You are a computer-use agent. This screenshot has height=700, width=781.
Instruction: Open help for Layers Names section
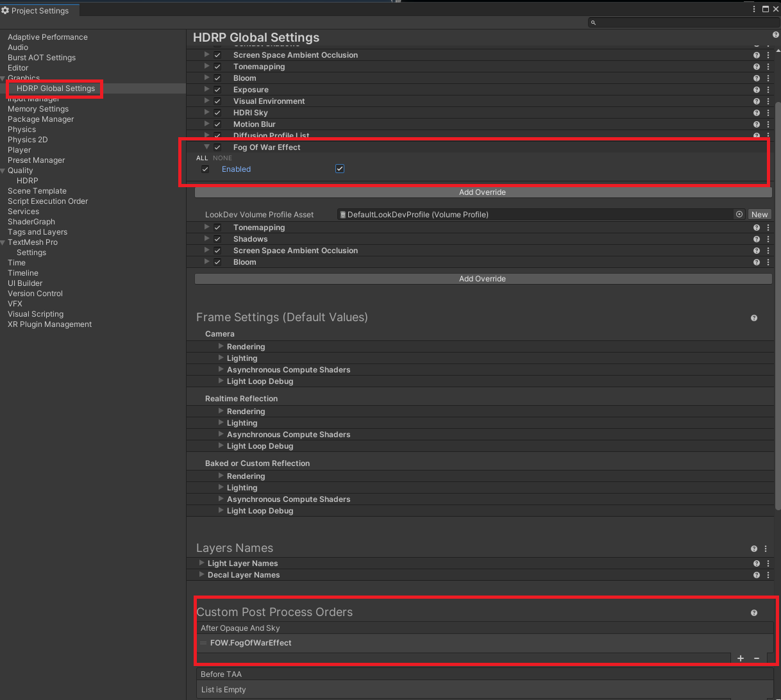[x=754, y=549]
